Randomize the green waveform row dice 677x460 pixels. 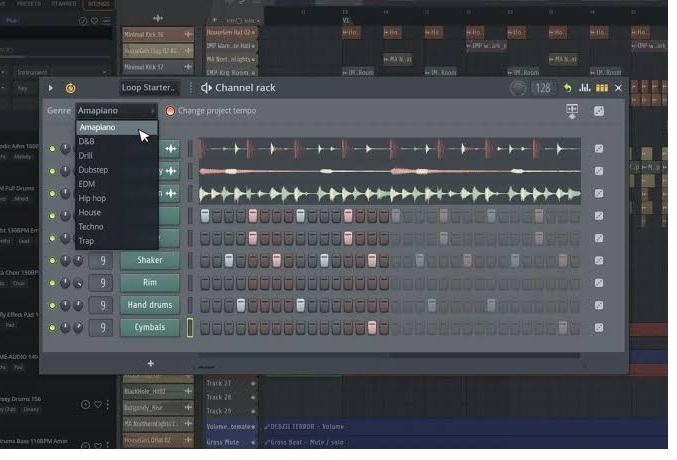(599, 194)
